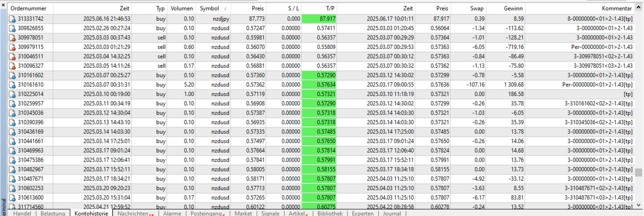Click the swap value -107.16
Image resolution: width=644 pixels, height=216 pixels.
pyautogui.click(x=475, y=85)
